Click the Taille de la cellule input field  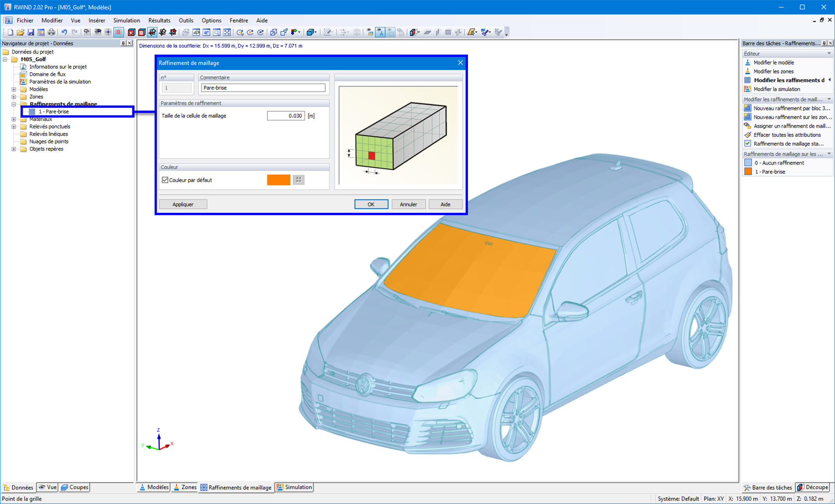click(286, 116)
